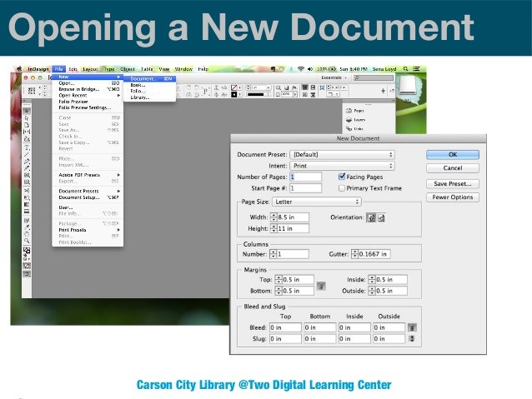
Task: Open the Intent dropdown
Action: [x=343, y=166]
